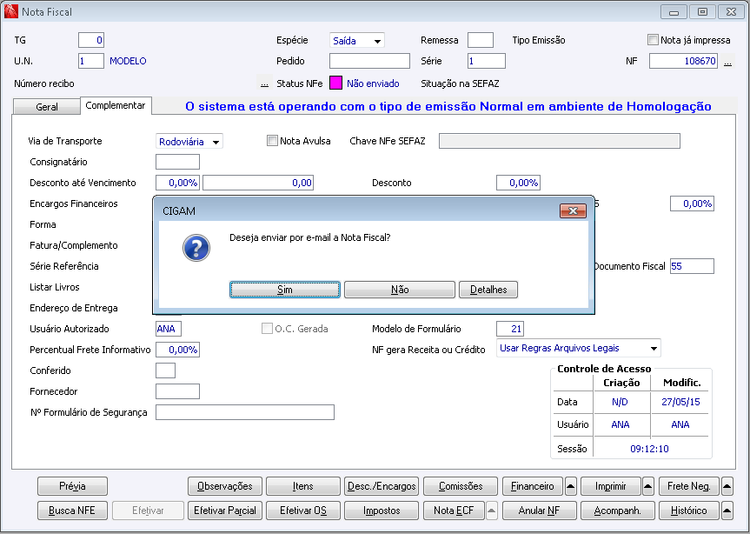Viewport: 750px width, 534px height.
Task: Switch to the Geral tab
Action: point(47,107)
